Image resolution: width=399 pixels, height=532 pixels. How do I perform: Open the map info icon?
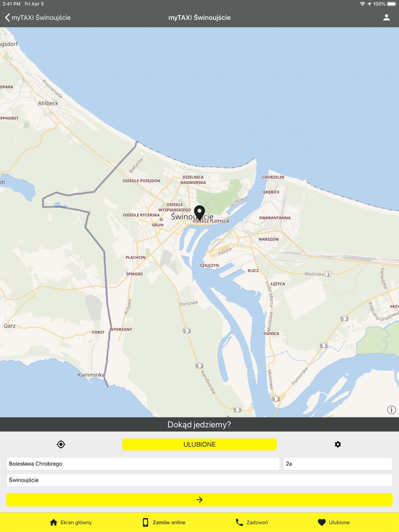pos(391,410)
